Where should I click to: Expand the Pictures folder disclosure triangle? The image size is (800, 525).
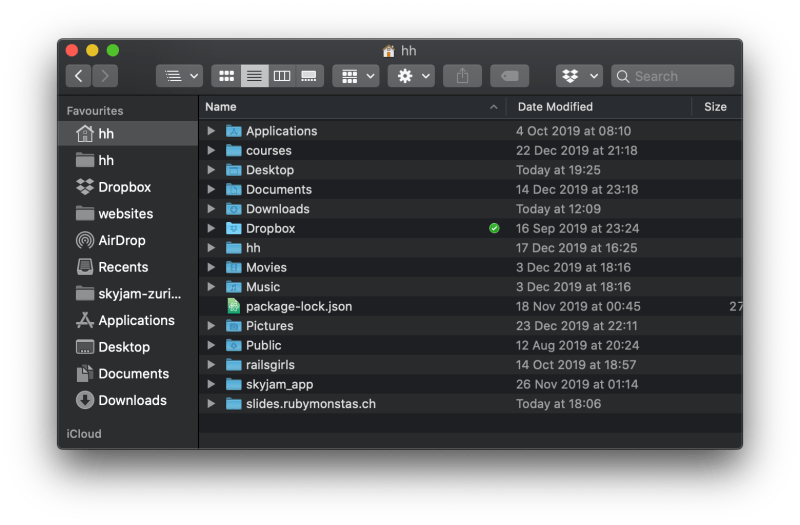pos(211,326)
